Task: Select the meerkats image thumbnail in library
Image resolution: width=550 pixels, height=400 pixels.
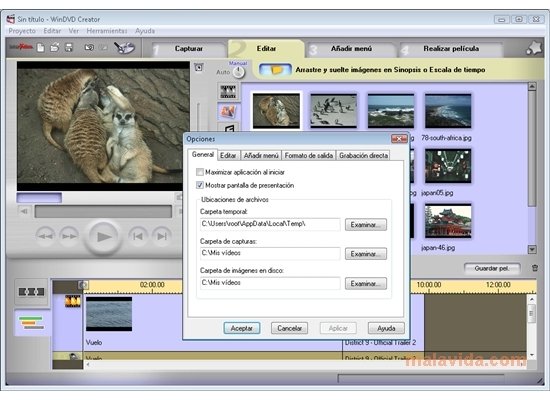Action: (x=276, y=111)
